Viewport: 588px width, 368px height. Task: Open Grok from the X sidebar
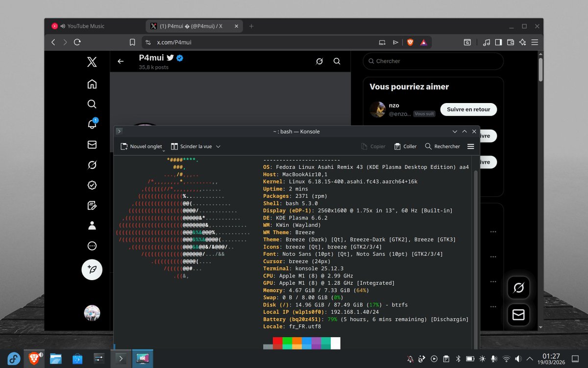(92, 165)
